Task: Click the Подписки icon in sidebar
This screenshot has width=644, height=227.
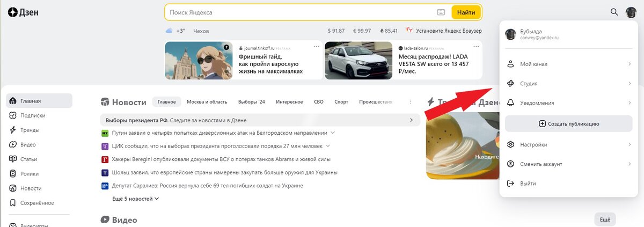Action: coord(13,115)
